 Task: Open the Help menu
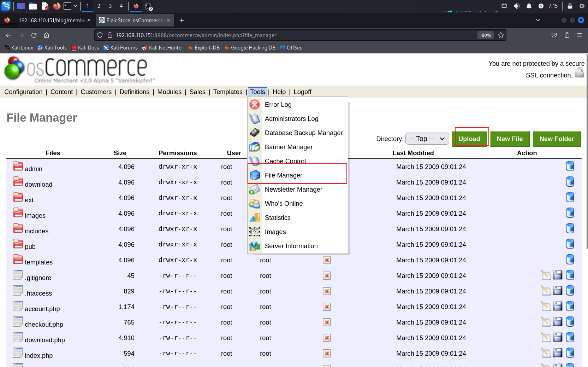[279, 92]
